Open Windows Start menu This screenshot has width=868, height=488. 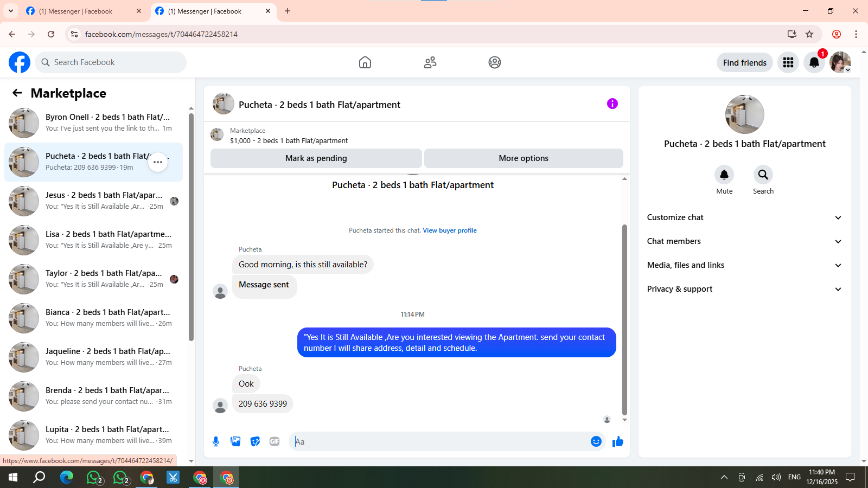(13, 477)
